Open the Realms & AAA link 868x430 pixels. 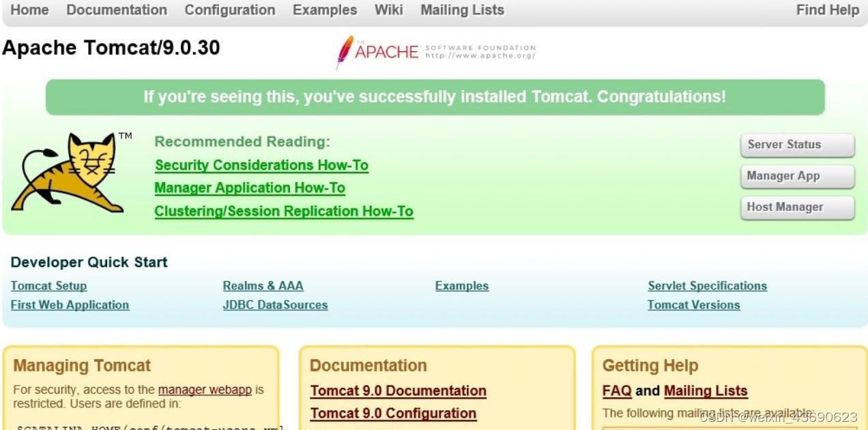pos(263,286)
